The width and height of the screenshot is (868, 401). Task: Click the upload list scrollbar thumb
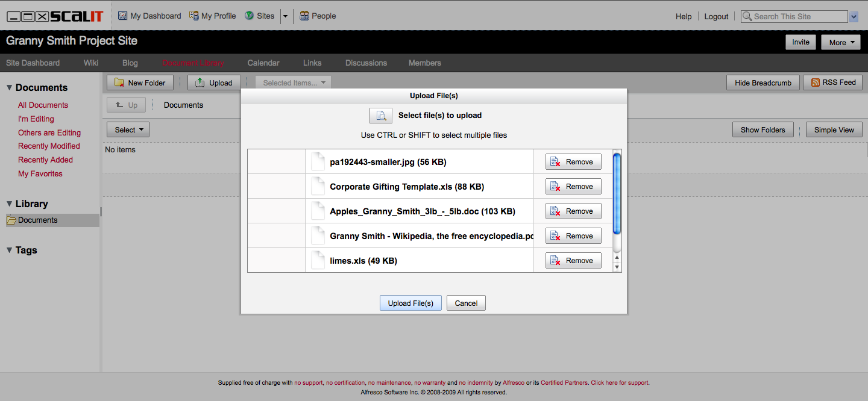pos(617,194)
